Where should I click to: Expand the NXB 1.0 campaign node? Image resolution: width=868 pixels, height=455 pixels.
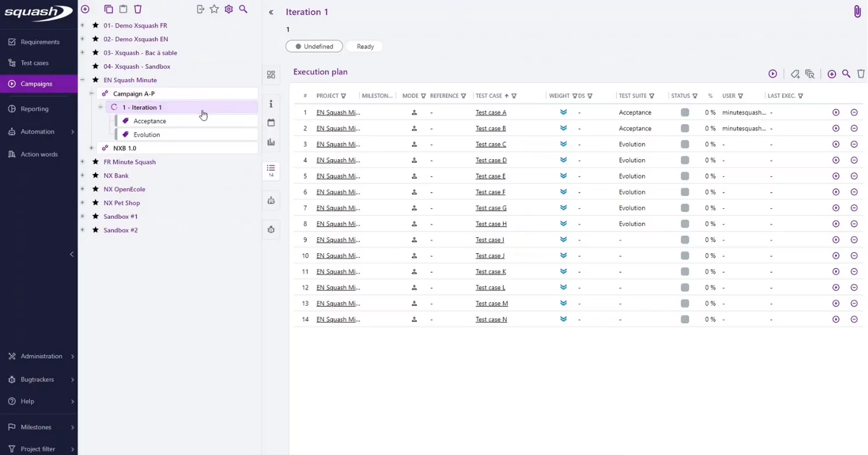pyautogui.click(x=92, y=148)
